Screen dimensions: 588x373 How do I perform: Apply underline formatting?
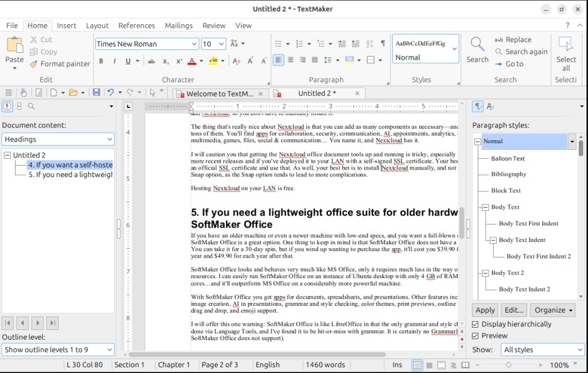128,61
